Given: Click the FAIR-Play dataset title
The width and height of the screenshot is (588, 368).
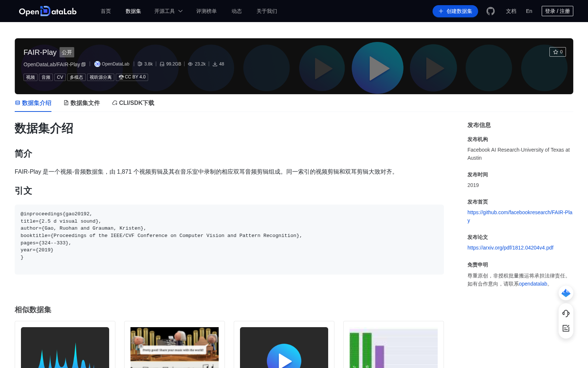Looking at the screenshot, I should (40, 52).
